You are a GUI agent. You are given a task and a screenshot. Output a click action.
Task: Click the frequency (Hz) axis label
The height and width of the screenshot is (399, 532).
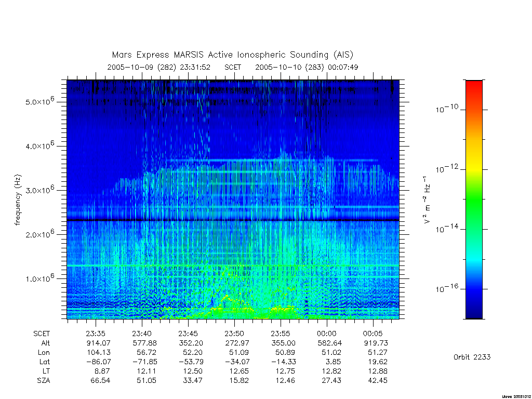point(18,200)
